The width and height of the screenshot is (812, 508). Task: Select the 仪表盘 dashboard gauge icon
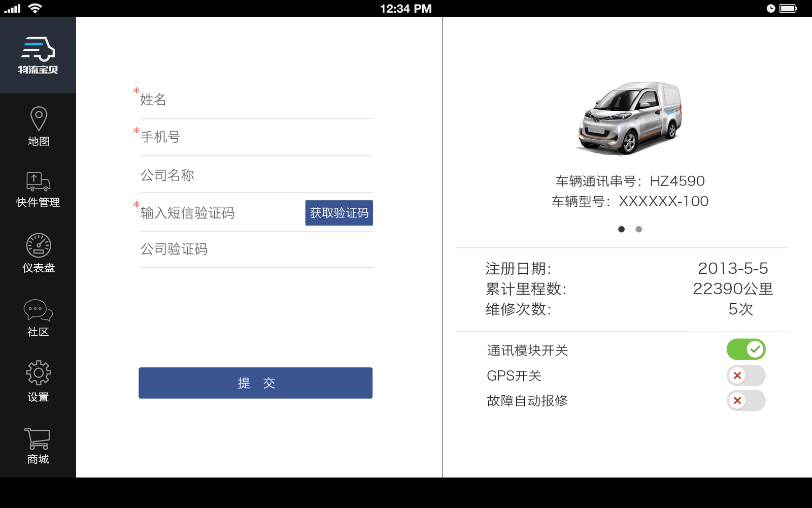pyautogui.click(x=39, y=246)
